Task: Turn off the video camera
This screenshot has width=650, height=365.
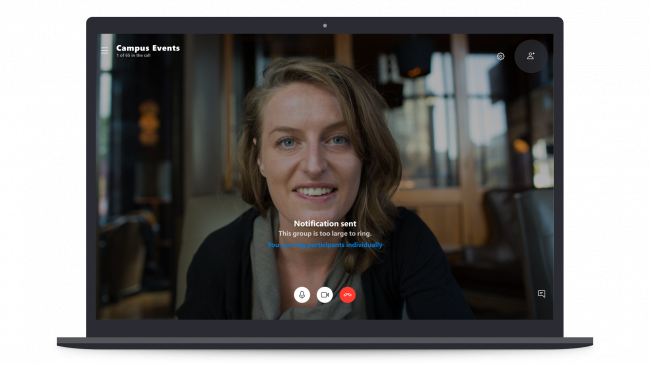Action: click(325, 295)
